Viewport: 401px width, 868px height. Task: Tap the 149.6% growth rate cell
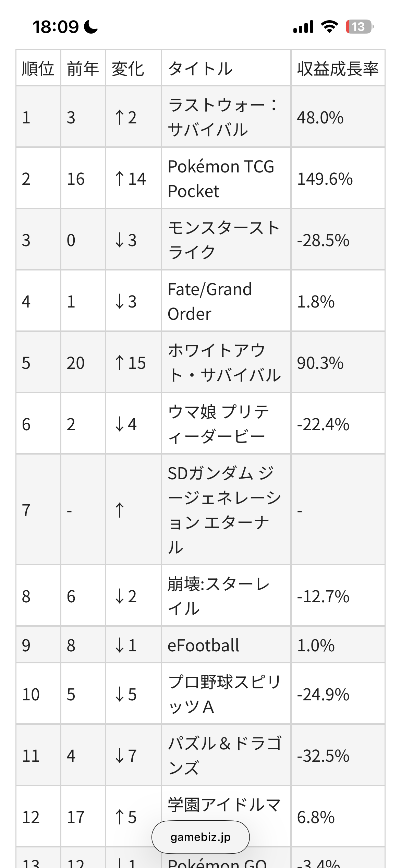(x=325, y=179)
